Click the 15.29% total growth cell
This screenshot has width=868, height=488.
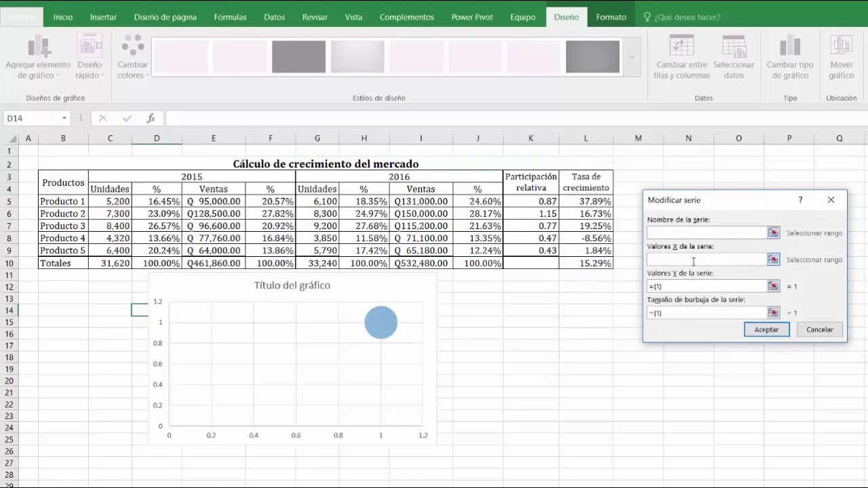coord(586,263)
